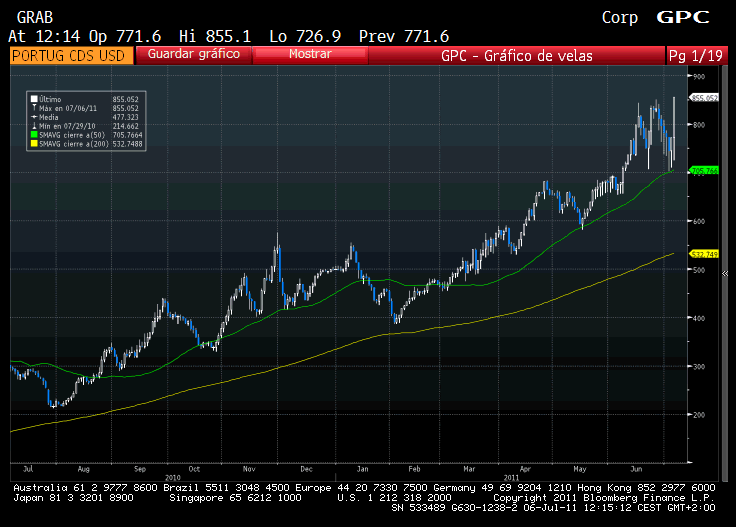Screen dimensions: 736x527
Task: Click the 900 price axis label
Action: [x=698, y=76]
